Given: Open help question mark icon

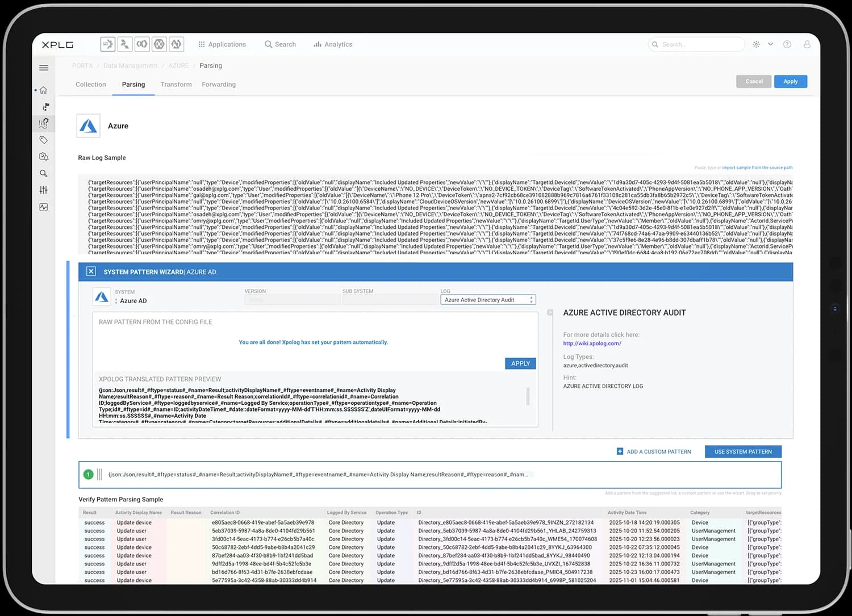Looking at the screenshot, I should point(787,44).
